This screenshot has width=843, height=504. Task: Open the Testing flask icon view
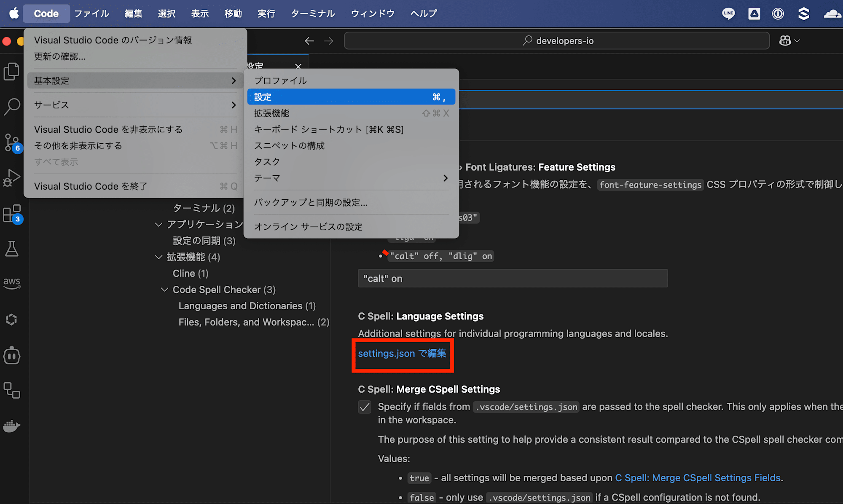pos(12,249)
